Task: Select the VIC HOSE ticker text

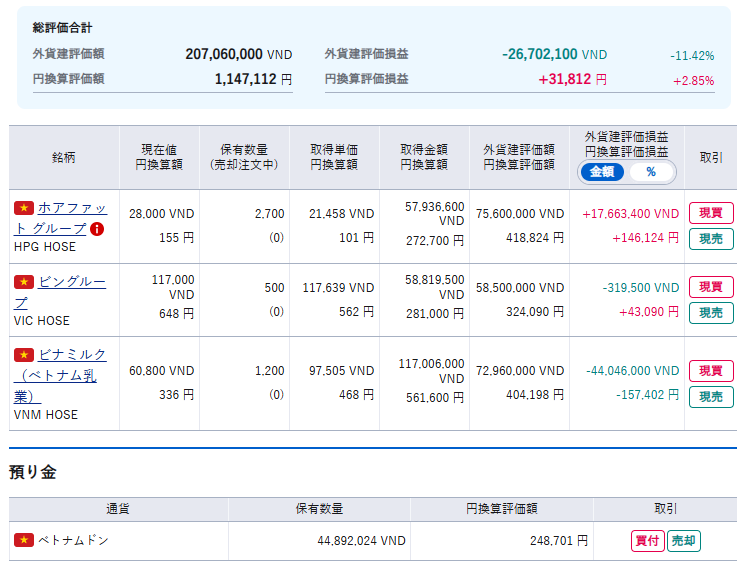Action: (x=42, y=321)
